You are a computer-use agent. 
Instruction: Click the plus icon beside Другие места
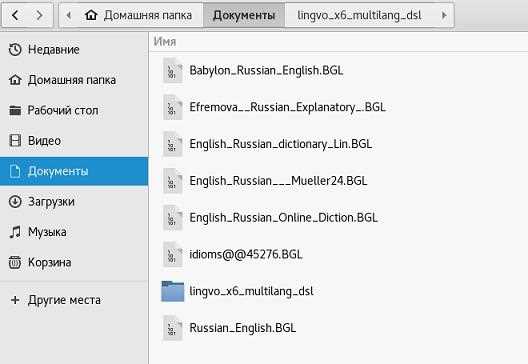point(15,300)
